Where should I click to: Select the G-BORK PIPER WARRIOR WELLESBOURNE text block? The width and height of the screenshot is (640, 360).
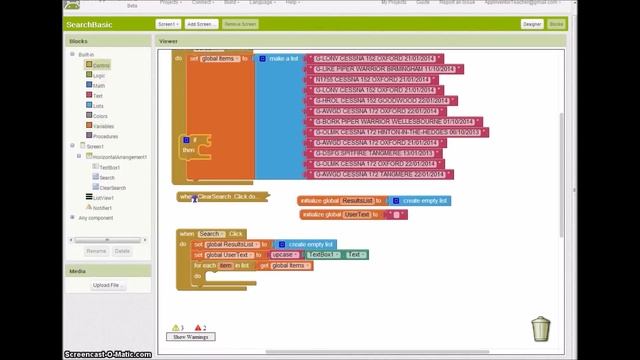[x=394, y=122]
